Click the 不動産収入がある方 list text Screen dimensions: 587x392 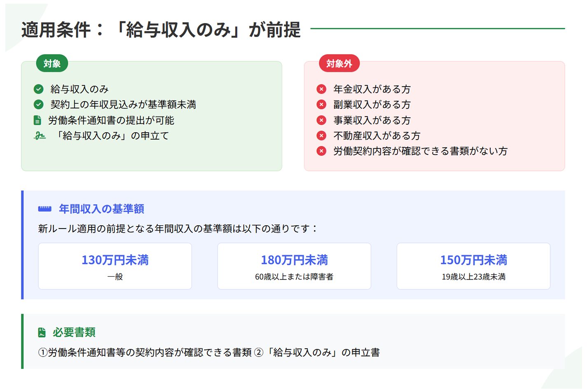tap(377, 136)
